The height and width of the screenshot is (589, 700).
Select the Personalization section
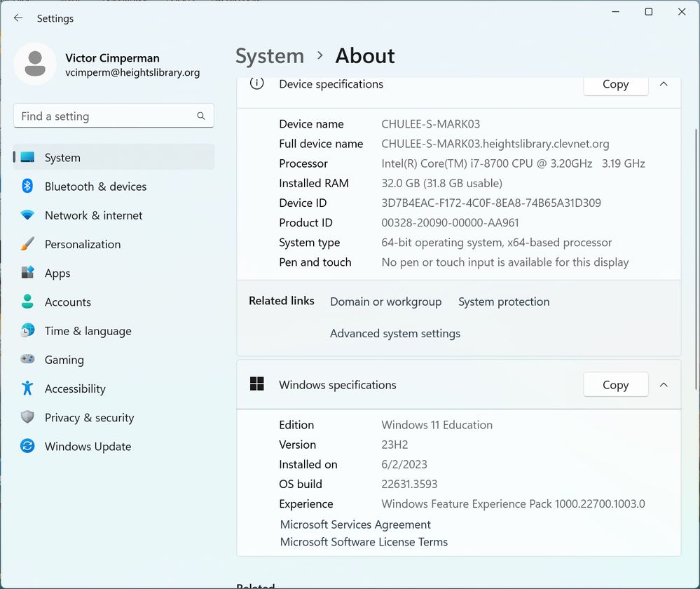pos(83,244)
